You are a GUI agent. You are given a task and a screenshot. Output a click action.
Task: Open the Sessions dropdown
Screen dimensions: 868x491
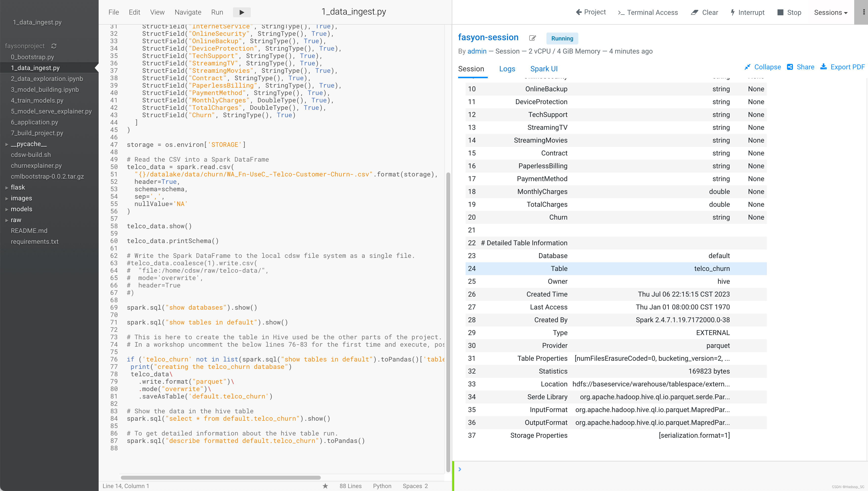point(831,13)
